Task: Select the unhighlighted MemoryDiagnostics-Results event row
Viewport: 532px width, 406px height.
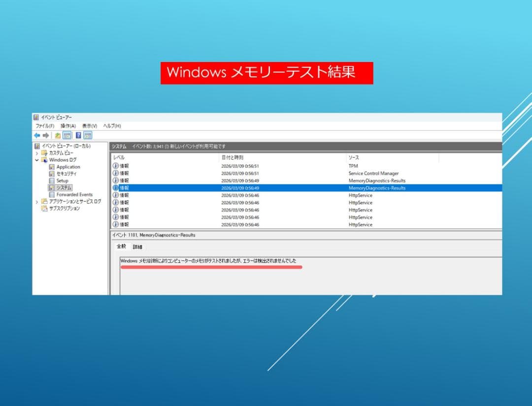Action: [307, 181]
